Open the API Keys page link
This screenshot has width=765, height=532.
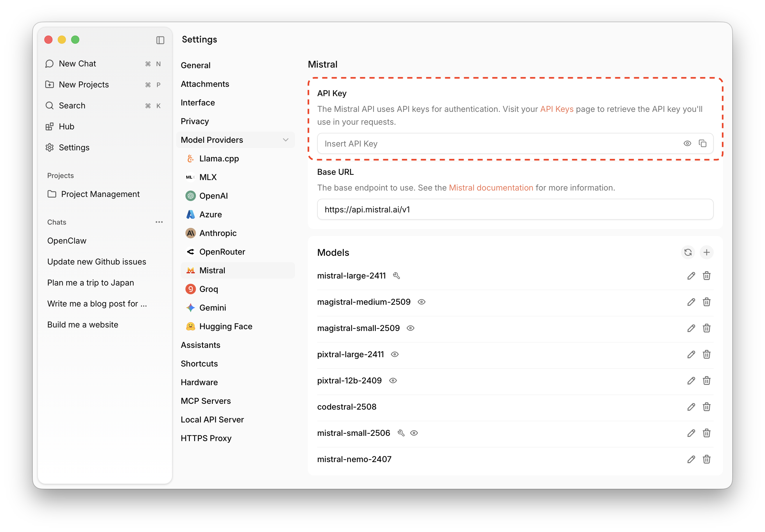[x=557, y=109]
